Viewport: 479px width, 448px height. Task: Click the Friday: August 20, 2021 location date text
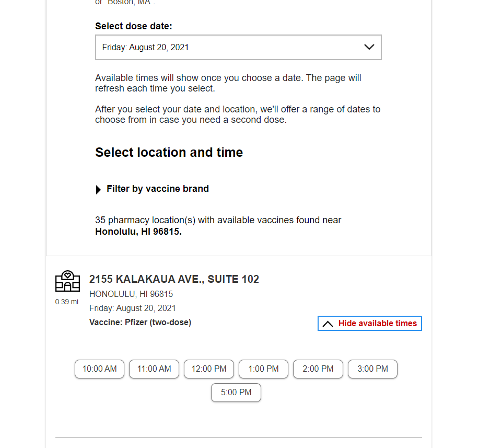point(133,308)
